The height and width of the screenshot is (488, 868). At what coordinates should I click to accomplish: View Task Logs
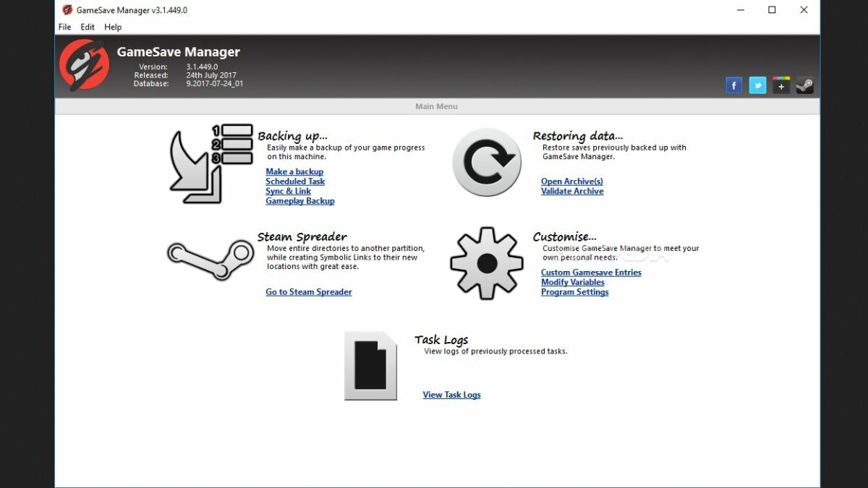click(x=452, y=395)
